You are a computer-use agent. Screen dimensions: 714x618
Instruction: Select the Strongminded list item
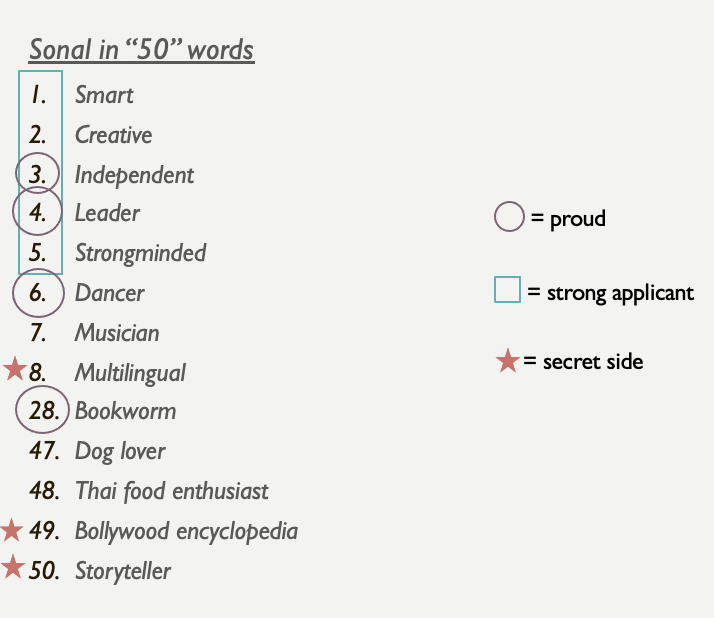coord(140,253)
